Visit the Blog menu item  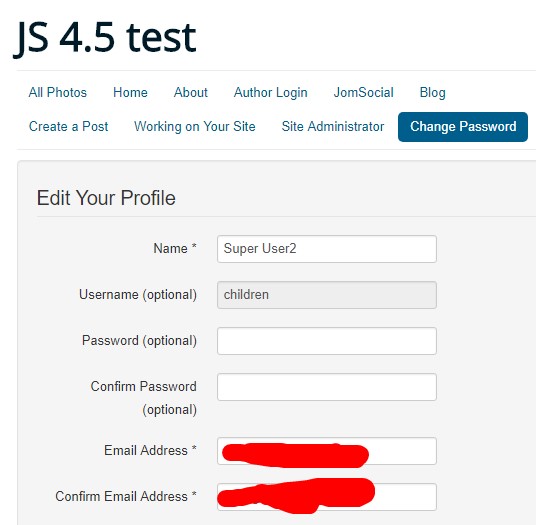(x=432, y=93)
